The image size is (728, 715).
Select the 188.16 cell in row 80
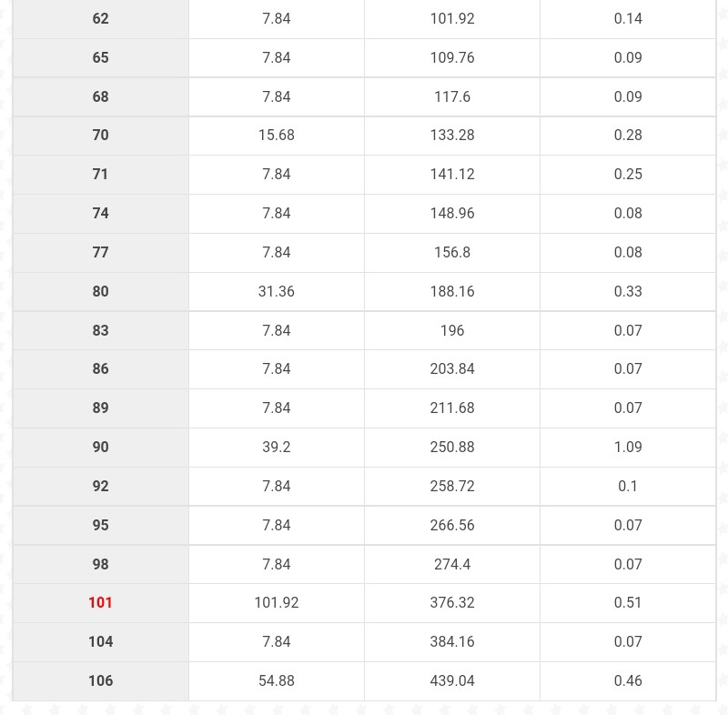tap(452, 291)
